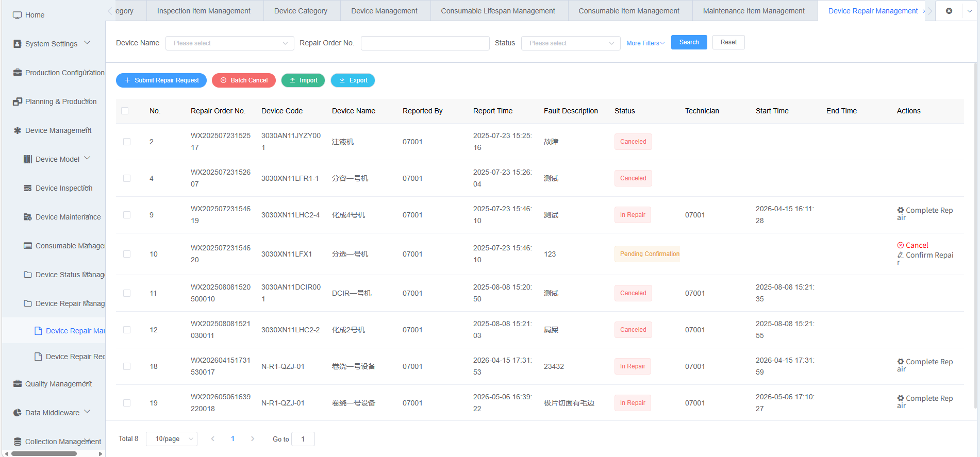Click the Device Maintenance icon
Viewport: 980px width, 457px height.
point(28,217)
